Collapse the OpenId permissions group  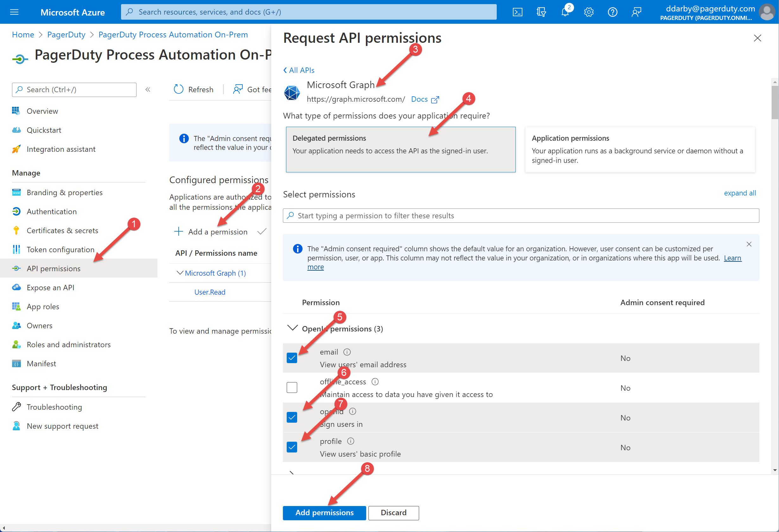tap(293, 328)
